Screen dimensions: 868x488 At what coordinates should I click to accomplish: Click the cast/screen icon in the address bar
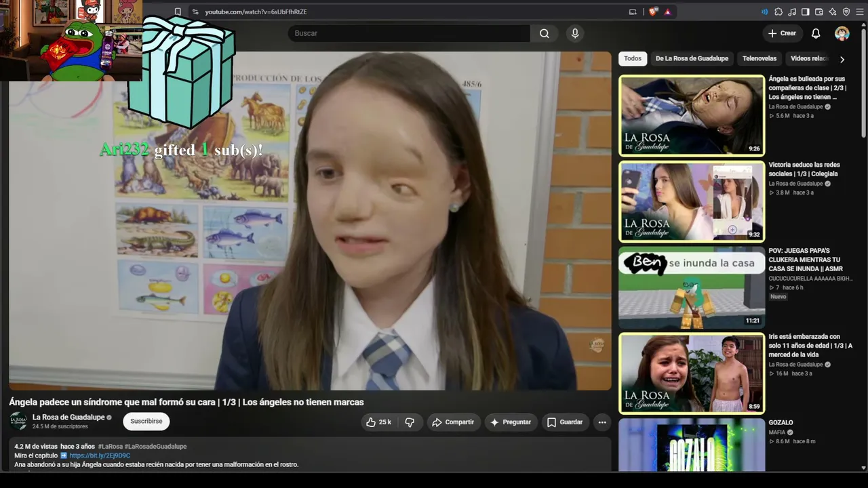click(633, 12)
